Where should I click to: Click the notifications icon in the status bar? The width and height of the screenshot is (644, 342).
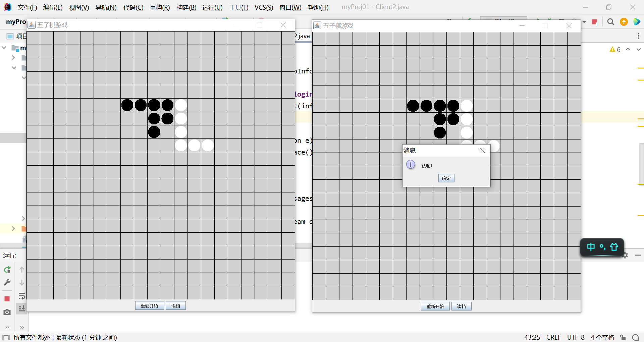point(635,337)
